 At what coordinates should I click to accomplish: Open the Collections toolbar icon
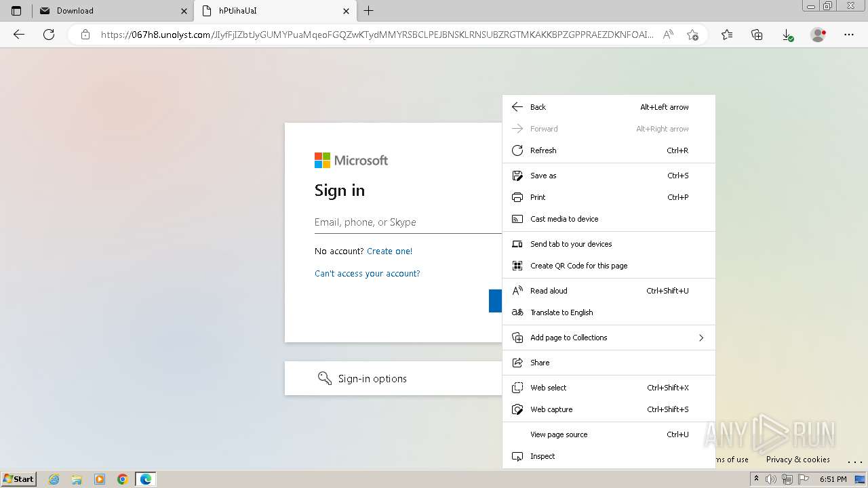(757, 35)
